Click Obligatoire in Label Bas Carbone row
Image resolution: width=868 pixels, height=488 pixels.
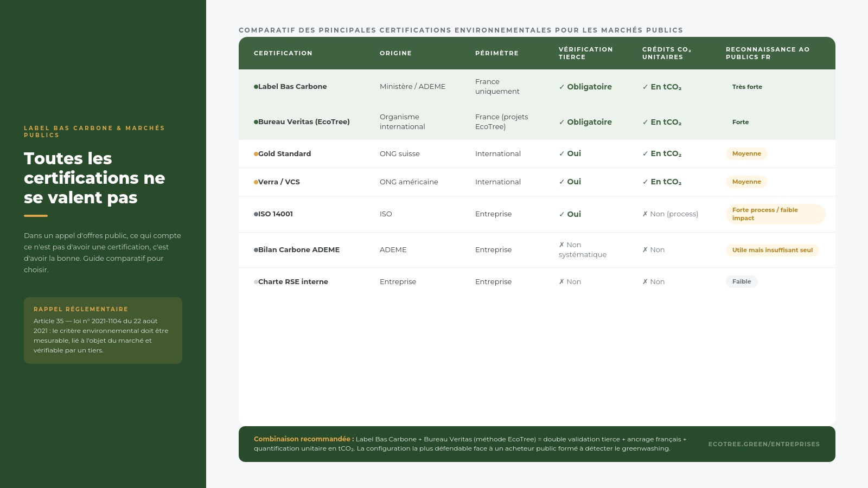tap(585, 87)
